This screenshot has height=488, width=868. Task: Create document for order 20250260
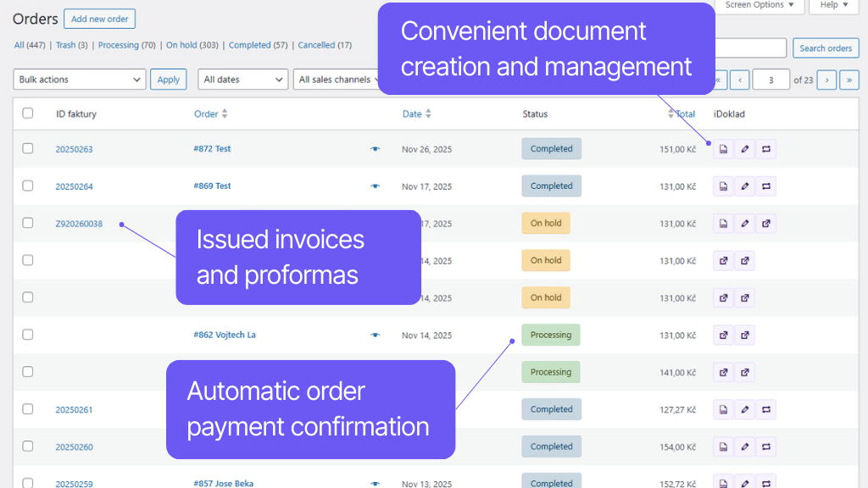(723, 446)
